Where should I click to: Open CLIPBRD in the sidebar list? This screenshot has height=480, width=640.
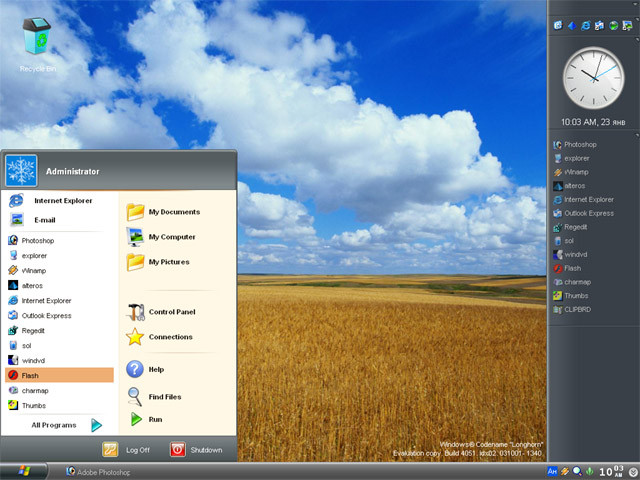(x=572, y=309)
